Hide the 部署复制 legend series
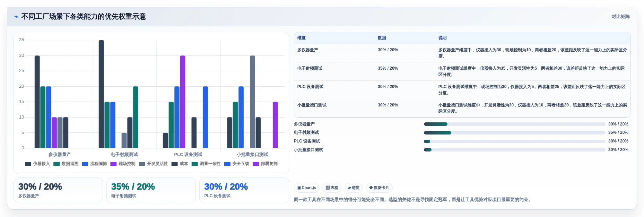Image resolution: width=644 pixels, height=217 pixels. [265, 164]
